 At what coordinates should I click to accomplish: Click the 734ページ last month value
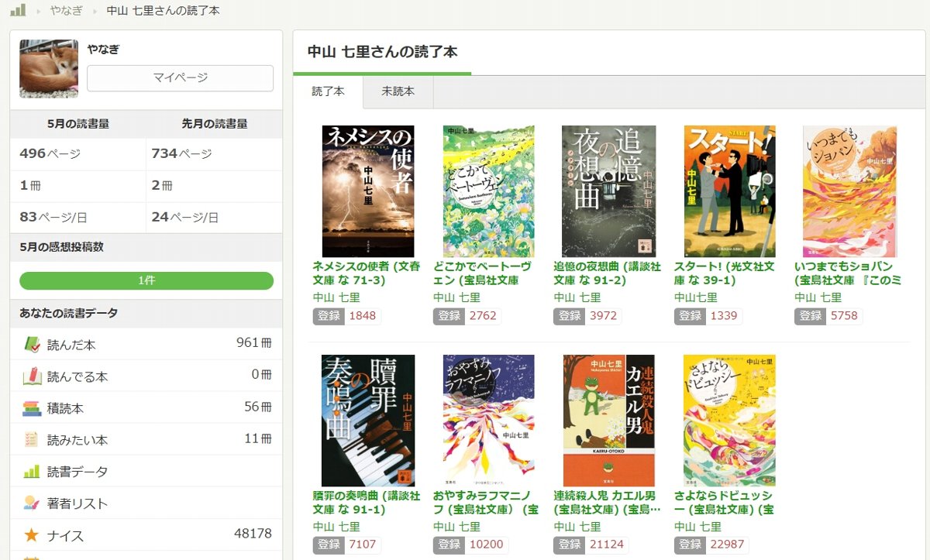tap(182, 153)
